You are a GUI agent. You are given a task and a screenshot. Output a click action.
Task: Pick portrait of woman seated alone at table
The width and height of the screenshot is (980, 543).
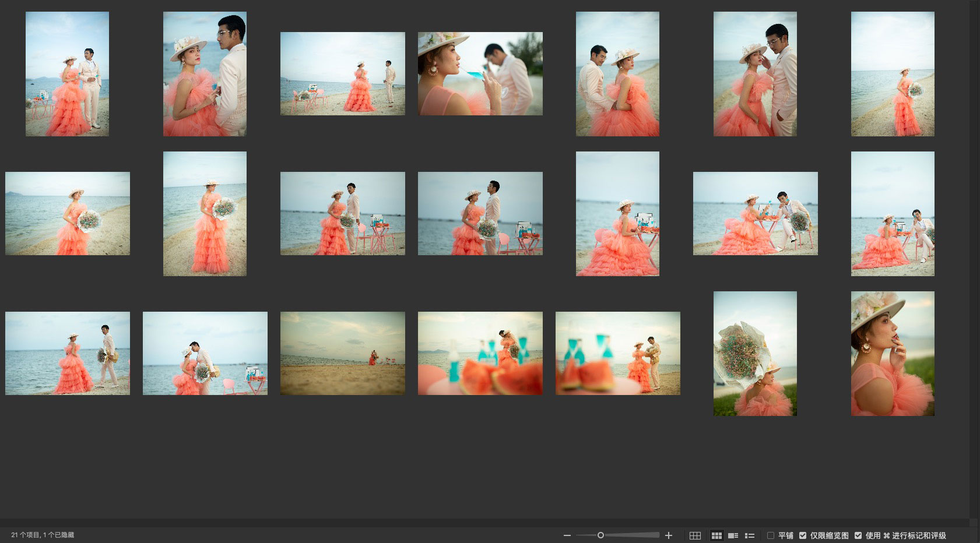pos(617,213)
